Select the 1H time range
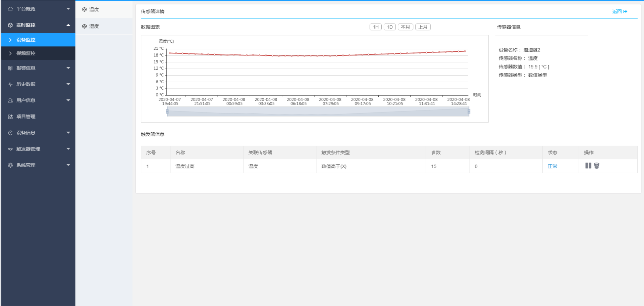This screenshot has width=644, height=306. pos(375,27)
